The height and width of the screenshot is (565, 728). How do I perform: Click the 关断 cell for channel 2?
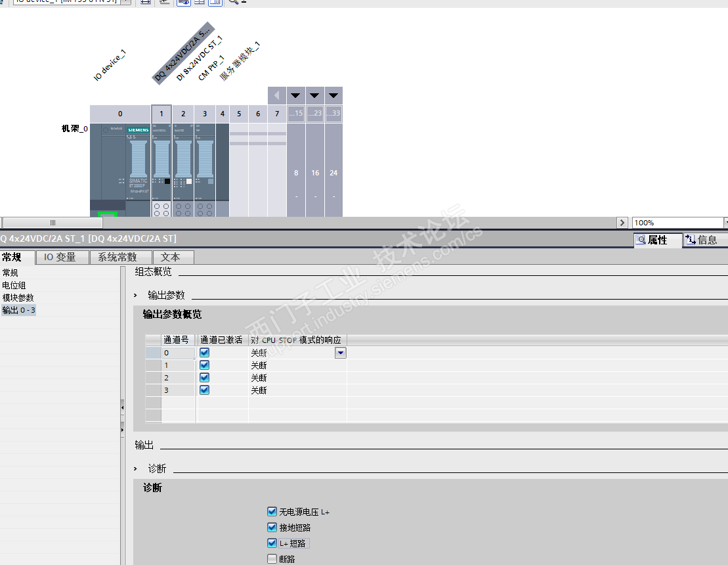point(297,378)
